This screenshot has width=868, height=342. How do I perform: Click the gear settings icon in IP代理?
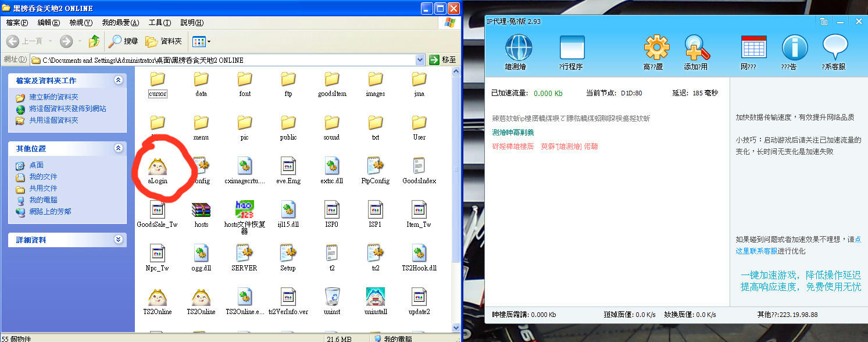[x=656, y=48]
